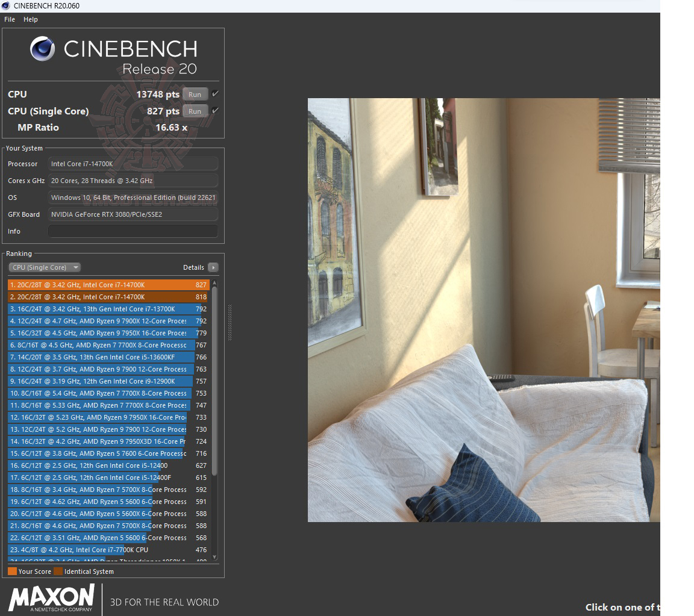Select rank 19 Ryzen 5 5600 4.62 GHz

click(x=108, y=502)
